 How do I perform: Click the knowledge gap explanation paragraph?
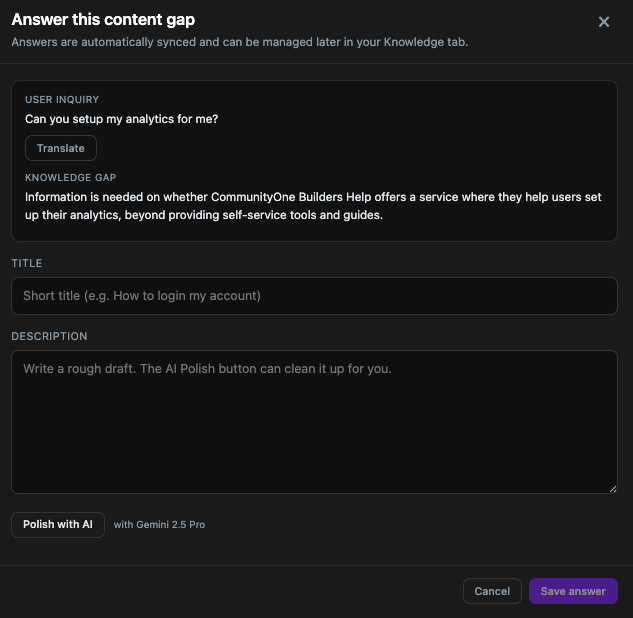[x=313, y=206]
